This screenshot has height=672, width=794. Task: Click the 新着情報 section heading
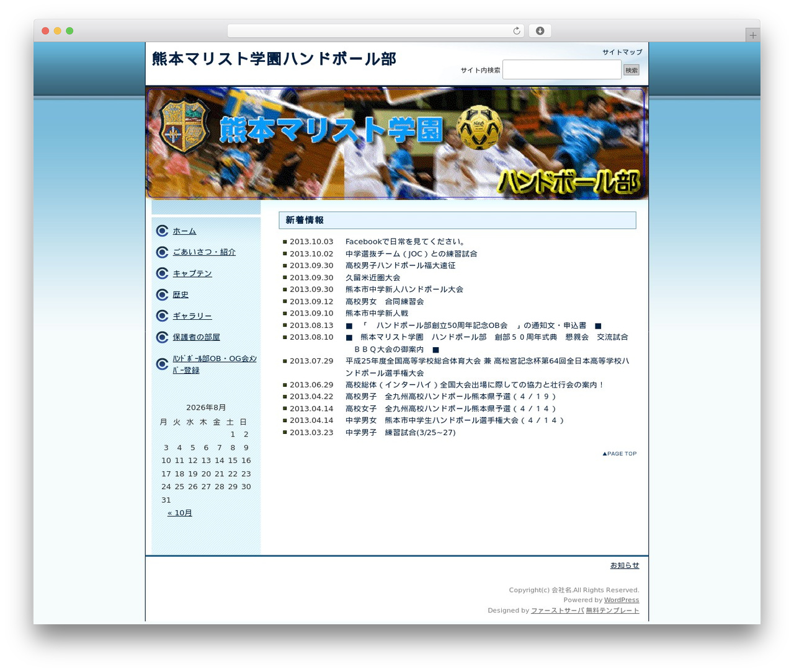tap(458, 220)
